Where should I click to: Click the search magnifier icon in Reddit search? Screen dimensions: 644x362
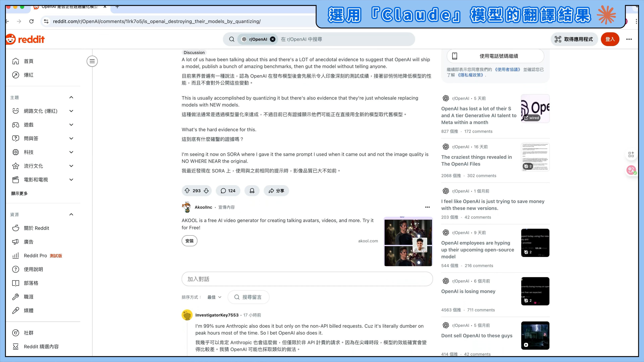click(x=232, y=39)
